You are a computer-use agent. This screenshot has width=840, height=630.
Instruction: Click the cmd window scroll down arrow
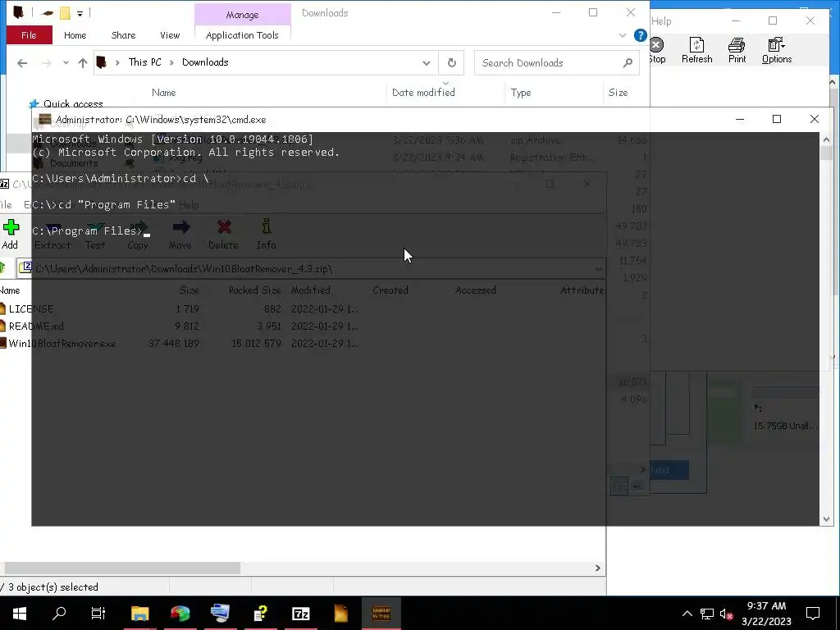[826, 518]
